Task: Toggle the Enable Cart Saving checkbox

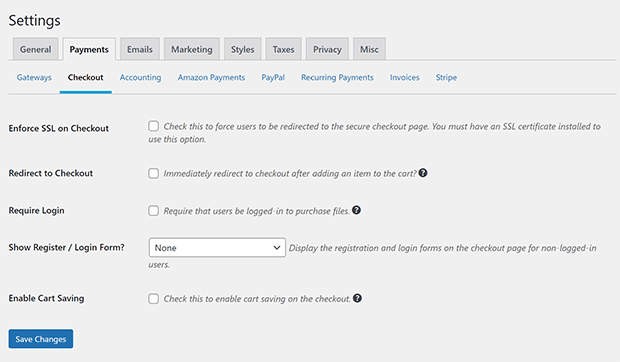Action: point(153,299)
